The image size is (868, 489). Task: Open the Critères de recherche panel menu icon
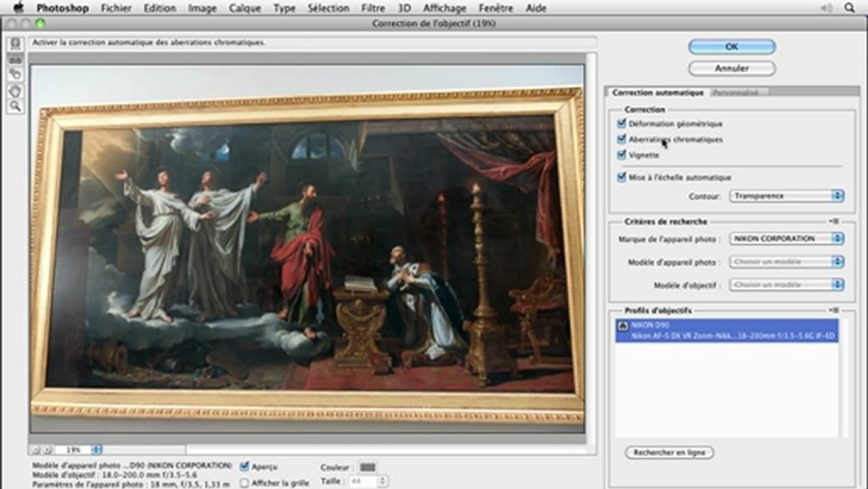point(834,221)
